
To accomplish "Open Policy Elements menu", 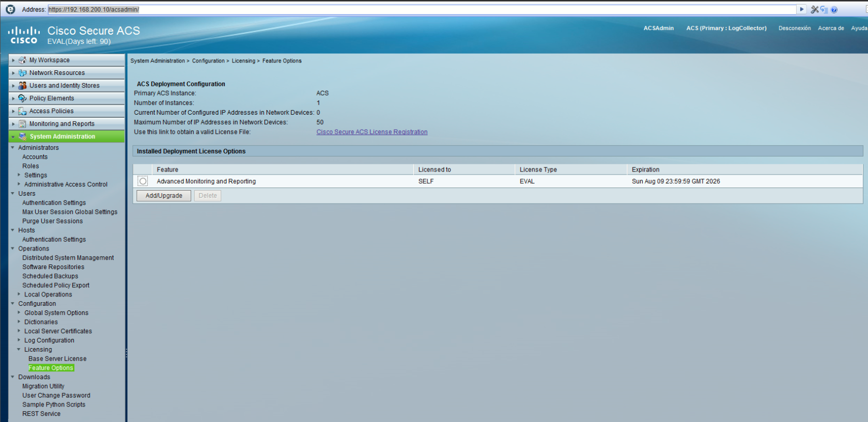I will click(x=67, y=98).
